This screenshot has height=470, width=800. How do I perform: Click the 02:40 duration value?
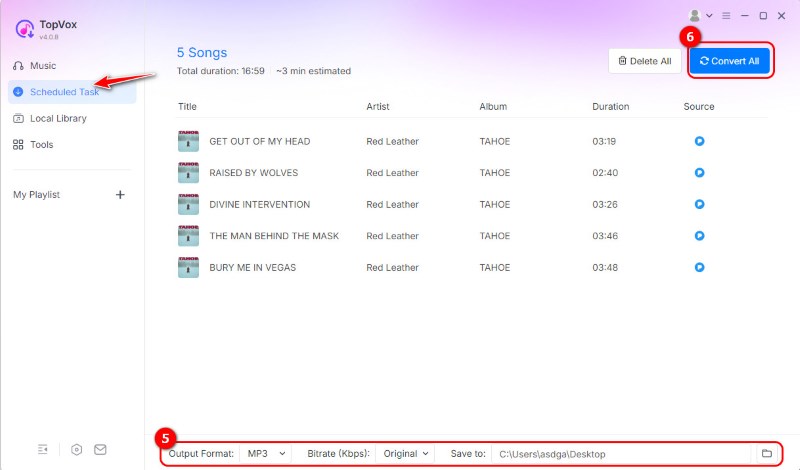point(605,173)
